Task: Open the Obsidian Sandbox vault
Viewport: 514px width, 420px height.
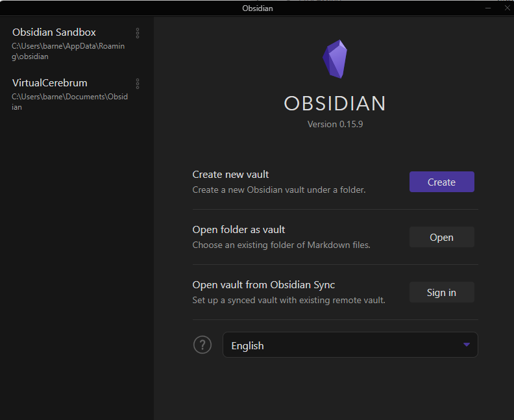Action: click(54, 32)
